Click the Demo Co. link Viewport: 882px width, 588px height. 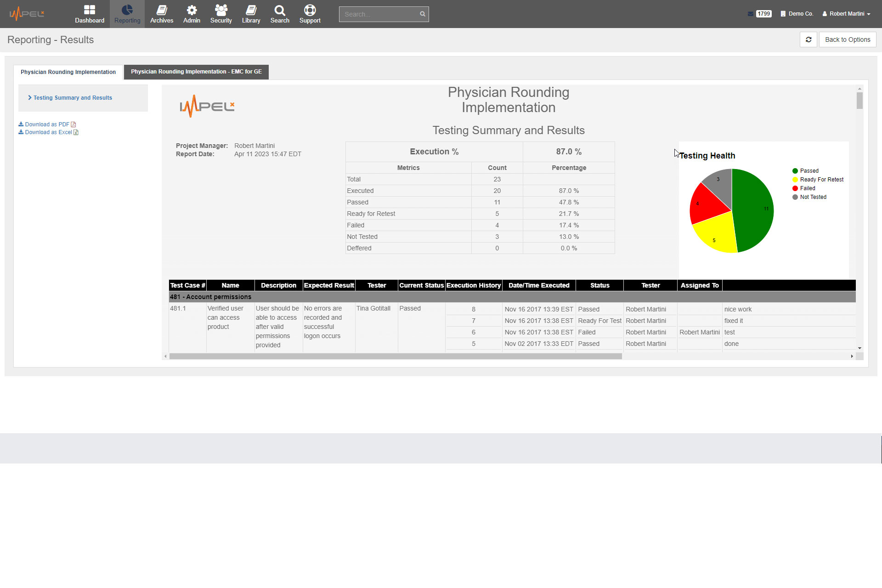coord(801,14)
